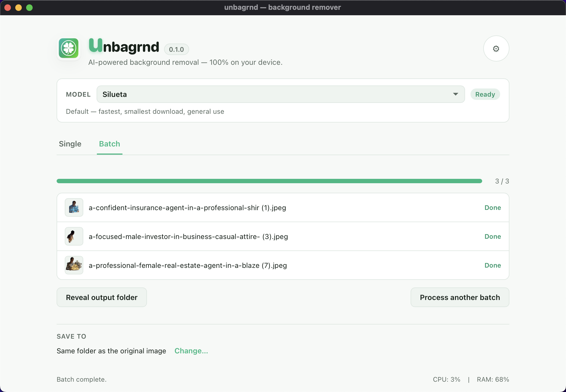Click the 0.1.0 version badge
This screenshot has height=392, width=566.
click(x=176, y=49)
